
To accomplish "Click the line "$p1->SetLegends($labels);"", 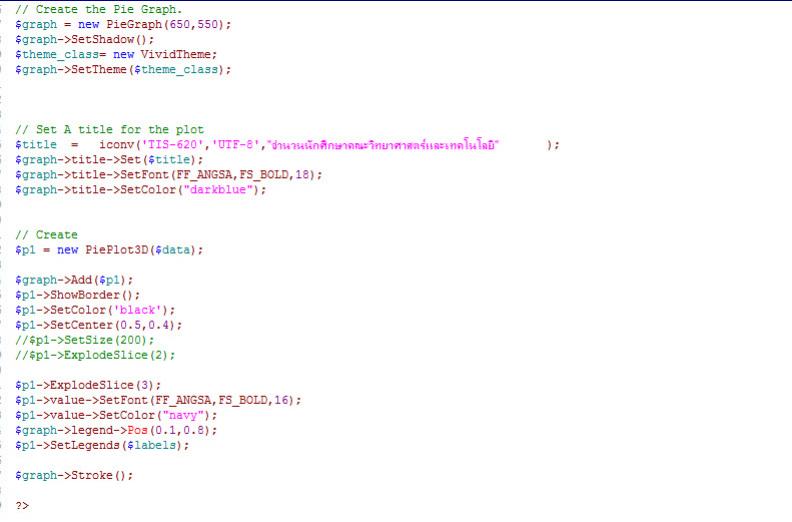I will tap(102, 445).
